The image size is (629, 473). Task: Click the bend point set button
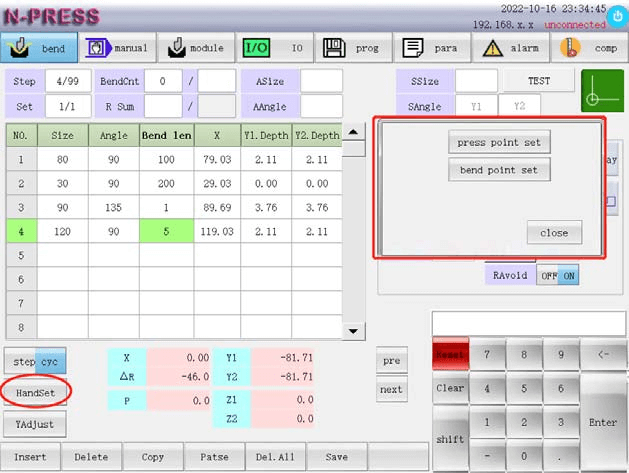(498, 170)
